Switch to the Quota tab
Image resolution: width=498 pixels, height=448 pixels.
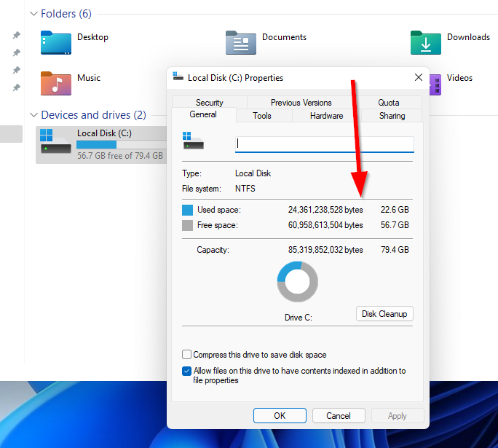click(x=389, y=102)
